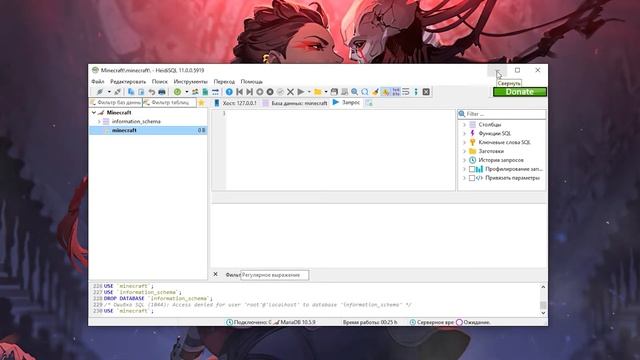Disconnect from server using plug icon
The height and width of the screenshot is (360, 640).
pos(118,92)
